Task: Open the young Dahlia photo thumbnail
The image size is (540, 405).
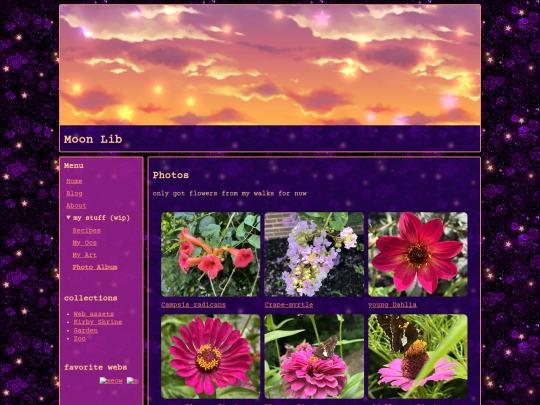Action: (x=418, y=255)
